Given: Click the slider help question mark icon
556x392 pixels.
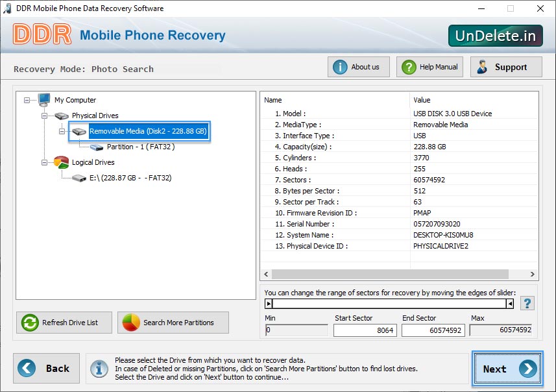Looking at the screenshot, I should tap(527, 303).
